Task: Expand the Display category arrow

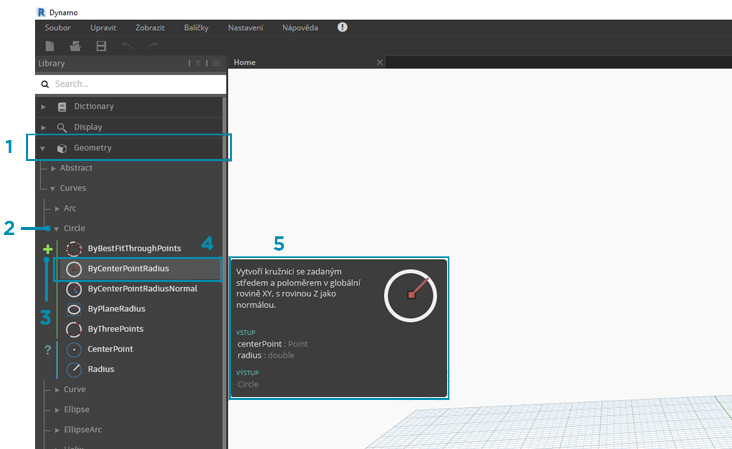Action: (x=43, y=127)
